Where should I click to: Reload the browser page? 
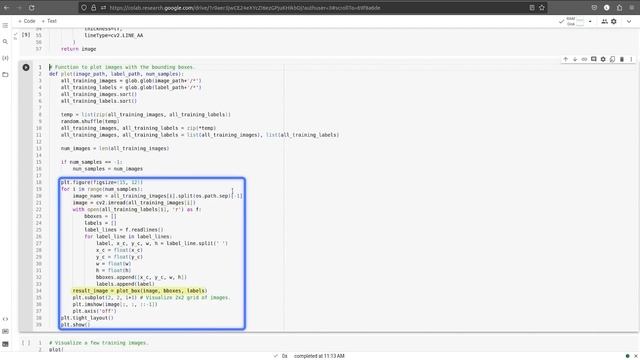coord(31,7)
